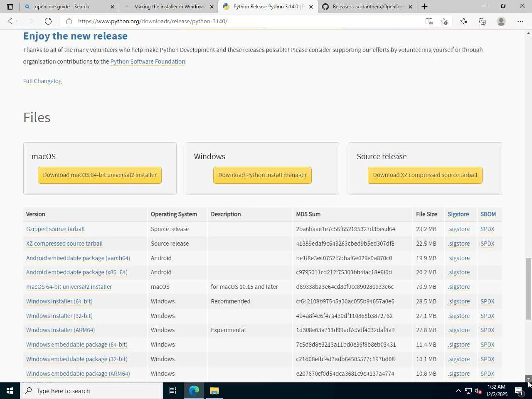
Task: Click Download Python install manager button
Action: pyautogui.click(x=262, y=175)
